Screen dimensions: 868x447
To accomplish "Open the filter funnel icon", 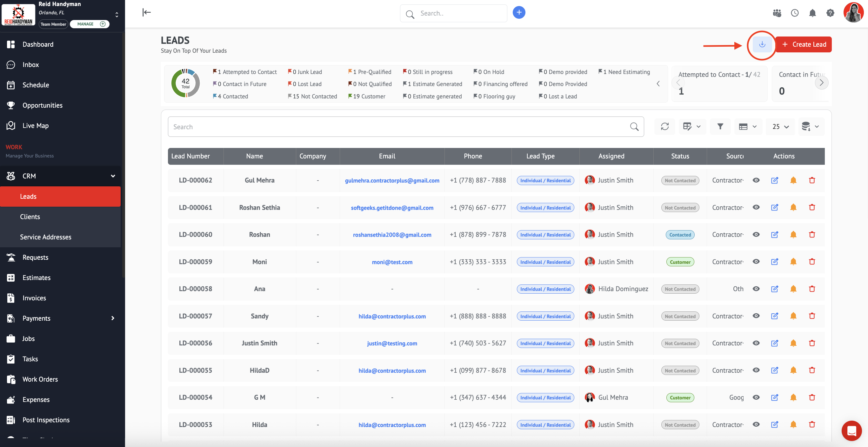I will (x=720, y=127).
